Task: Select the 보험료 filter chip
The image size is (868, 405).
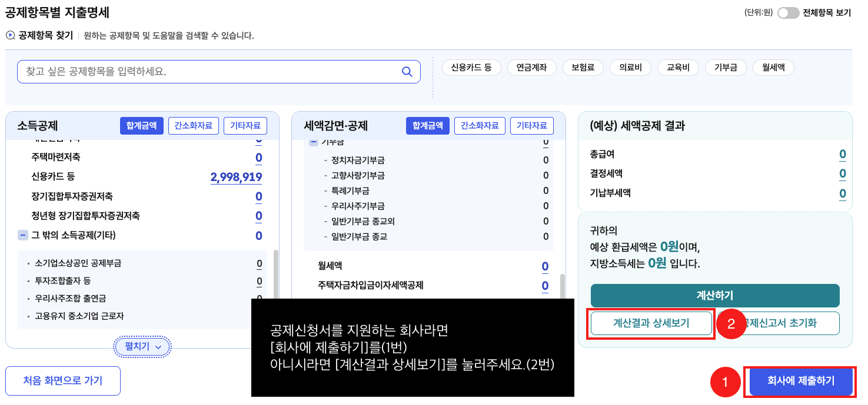Action: pos(583,68)
